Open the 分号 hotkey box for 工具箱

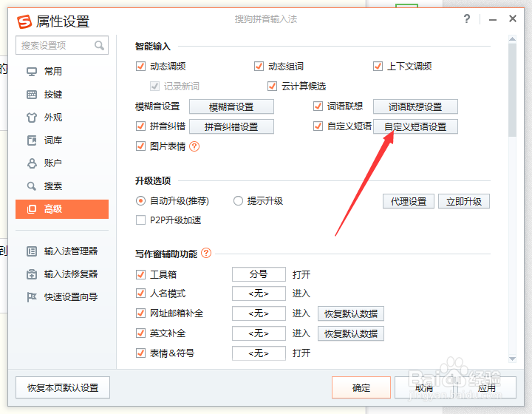pos(259,274)
